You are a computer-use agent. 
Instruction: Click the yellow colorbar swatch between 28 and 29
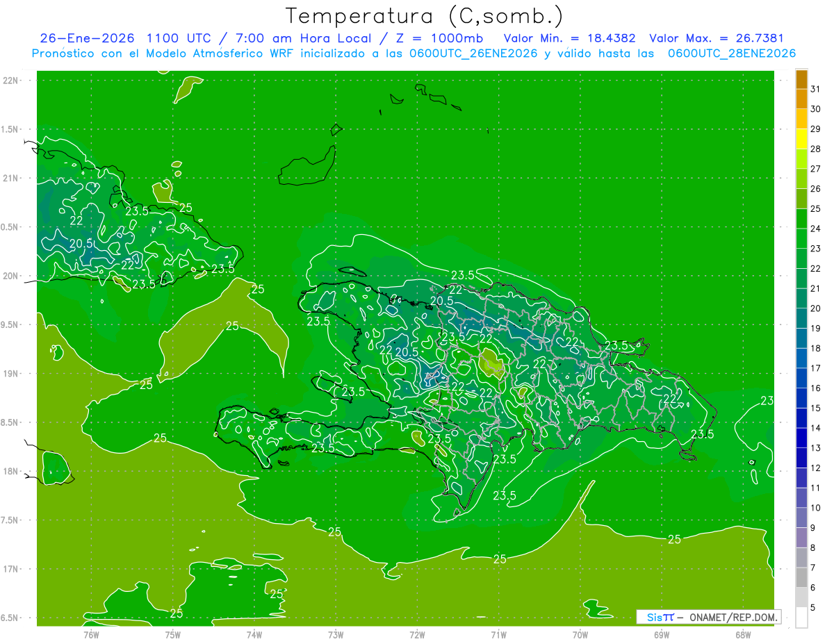(x=801, y=140)
